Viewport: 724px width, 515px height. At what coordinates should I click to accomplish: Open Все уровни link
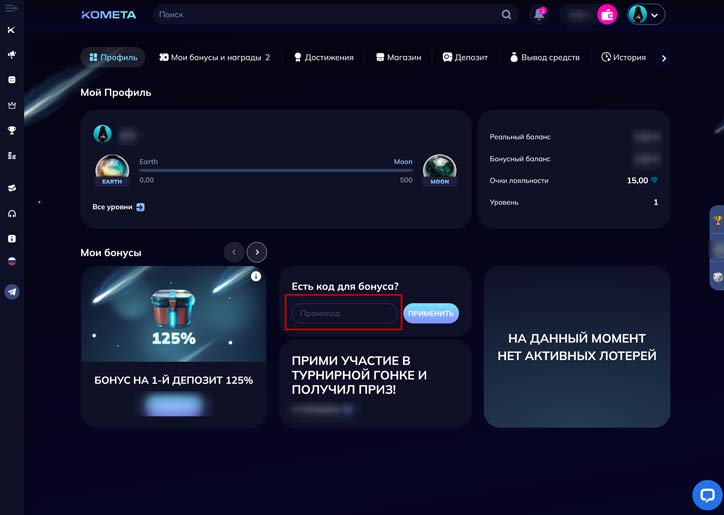click(x=118, y=207)
